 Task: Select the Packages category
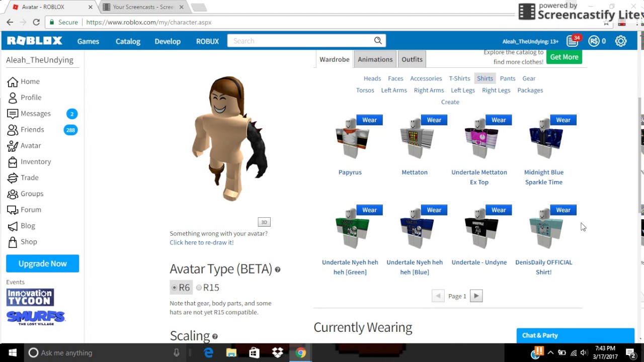tap(530, 90)
